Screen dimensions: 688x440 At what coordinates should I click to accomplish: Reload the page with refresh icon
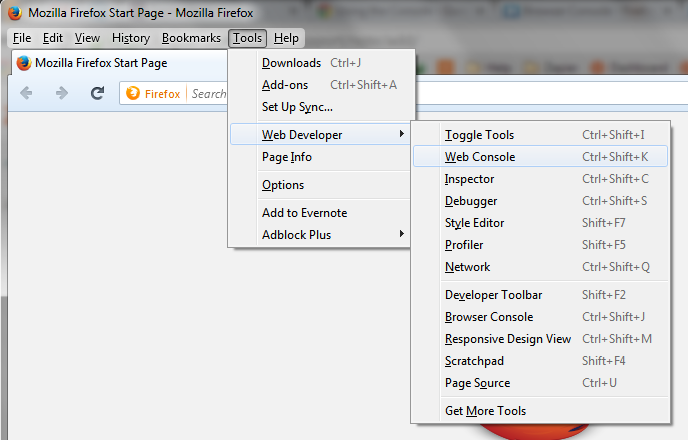coord(97,93)
